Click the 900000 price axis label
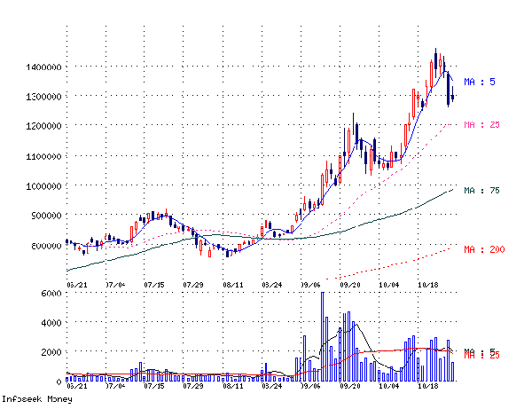Viewport: 532px width, 417px height. [46, 216]
